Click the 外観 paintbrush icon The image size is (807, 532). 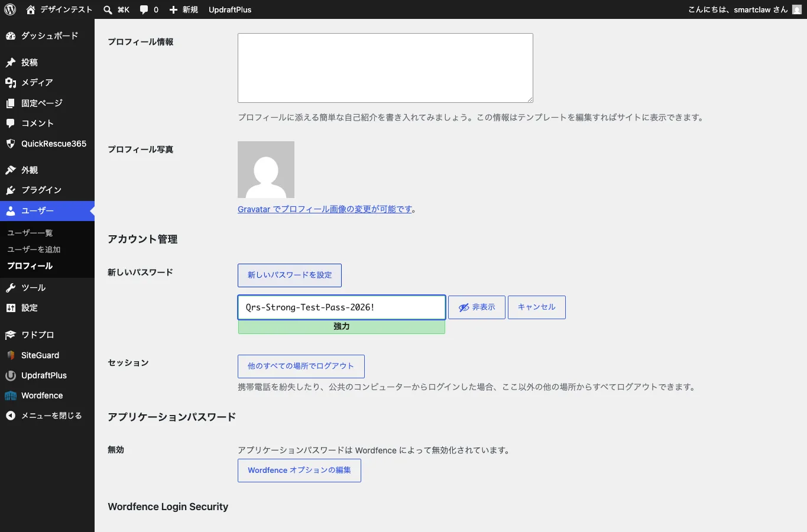click(x=11, y=170)
